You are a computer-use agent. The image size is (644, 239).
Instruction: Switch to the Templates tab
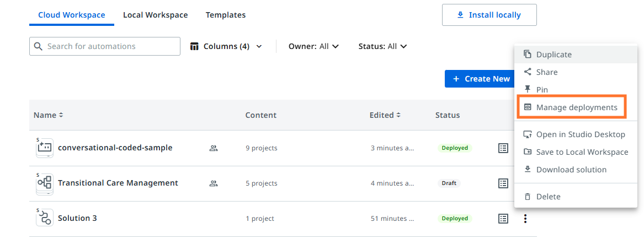click(226, 15)
